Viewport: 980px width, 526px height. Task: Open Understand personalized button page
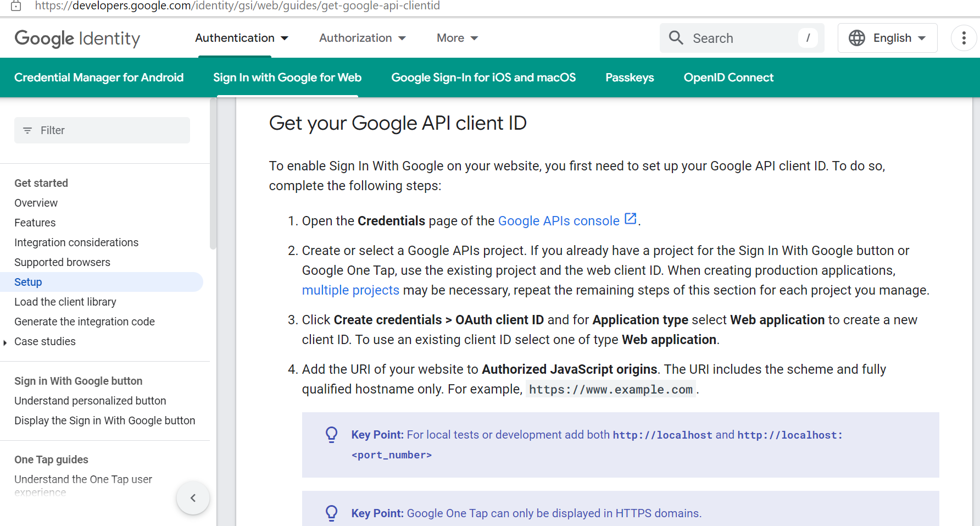(90, 401)
